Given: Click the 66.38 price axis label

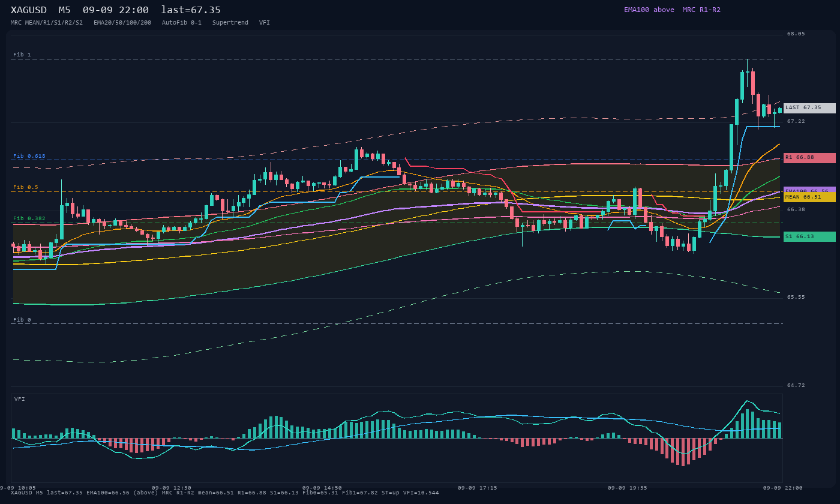Looking at the screenshot, I should coord(796,209).
